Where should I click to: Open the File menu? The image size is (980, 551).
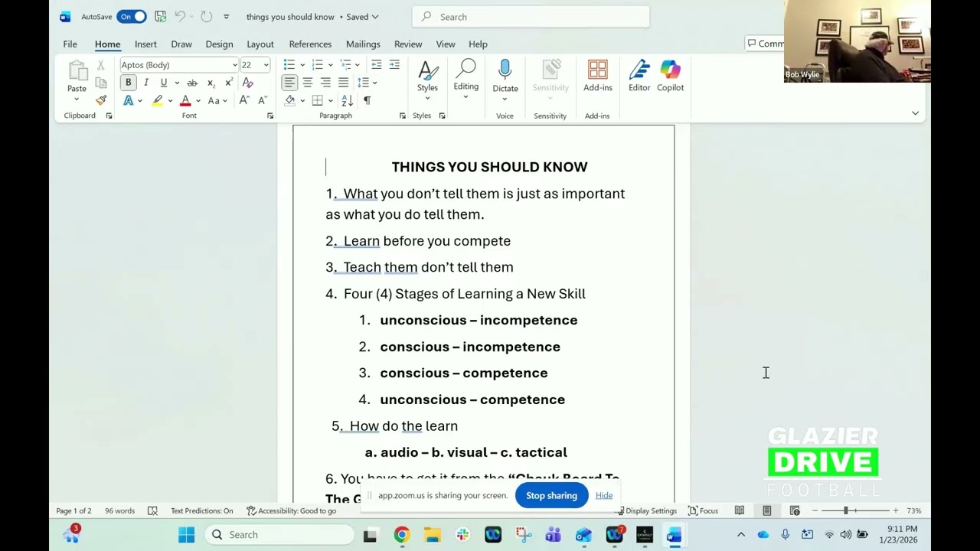(70, 44)
